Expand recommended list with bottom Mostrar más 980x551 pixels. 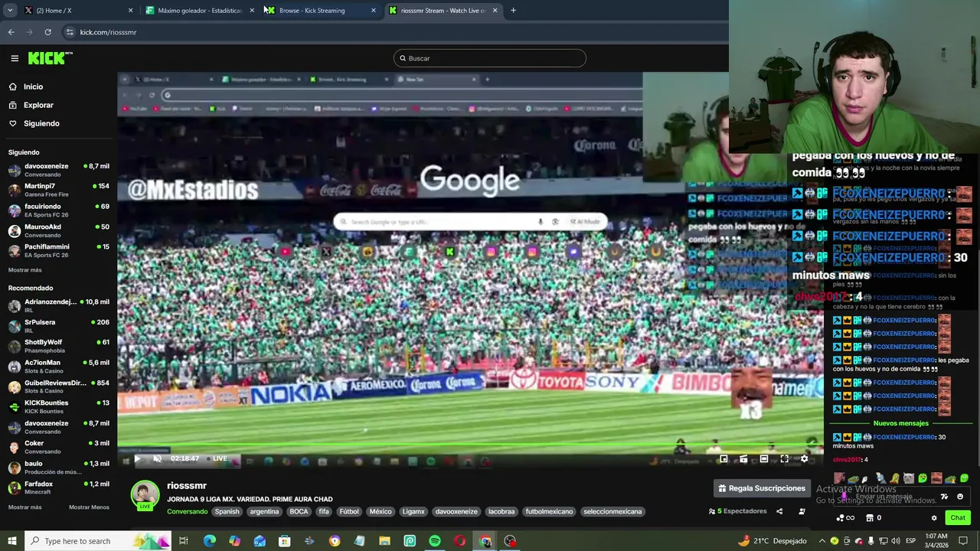pos(25,507)
